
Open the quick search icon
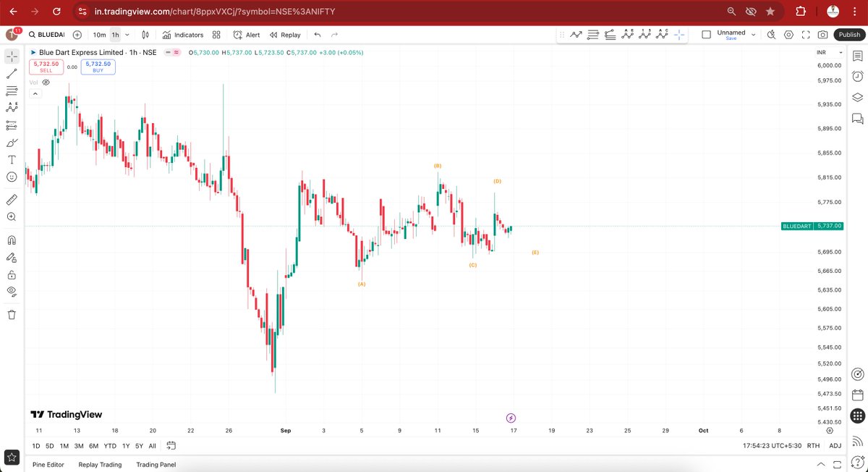coord(771,35)
